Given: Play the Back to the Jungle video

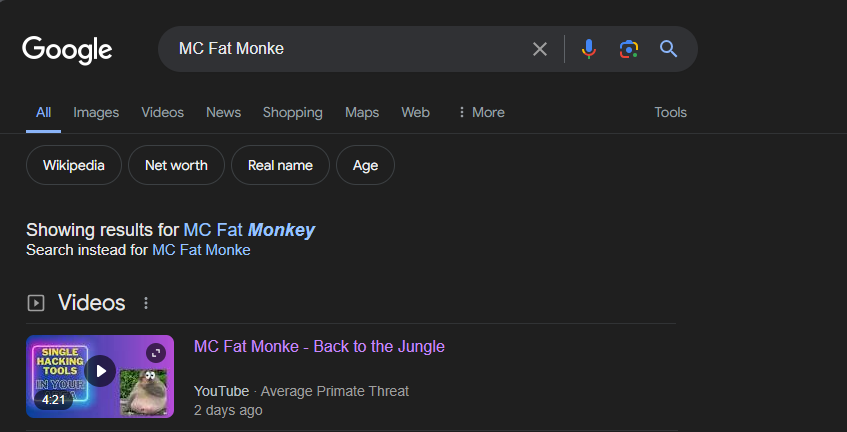Looking at the screenshot, I should click(x=100, y=371).
